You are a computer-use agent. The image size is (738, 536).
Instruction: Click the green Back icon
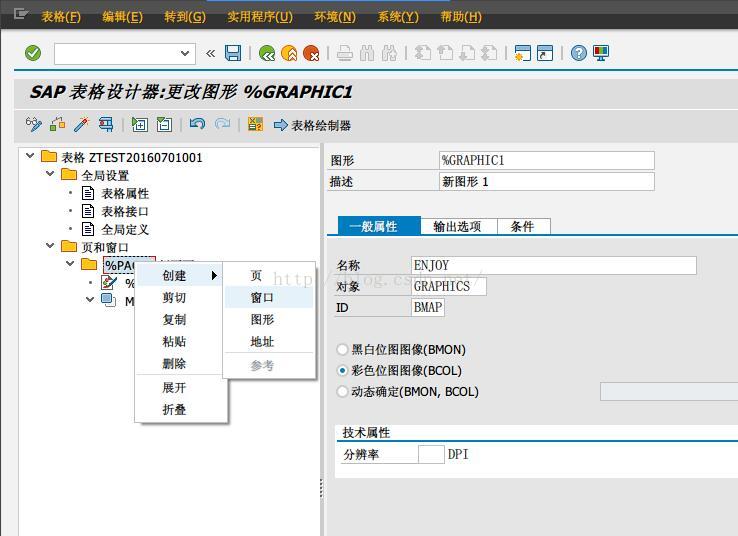tap(267, 53)
